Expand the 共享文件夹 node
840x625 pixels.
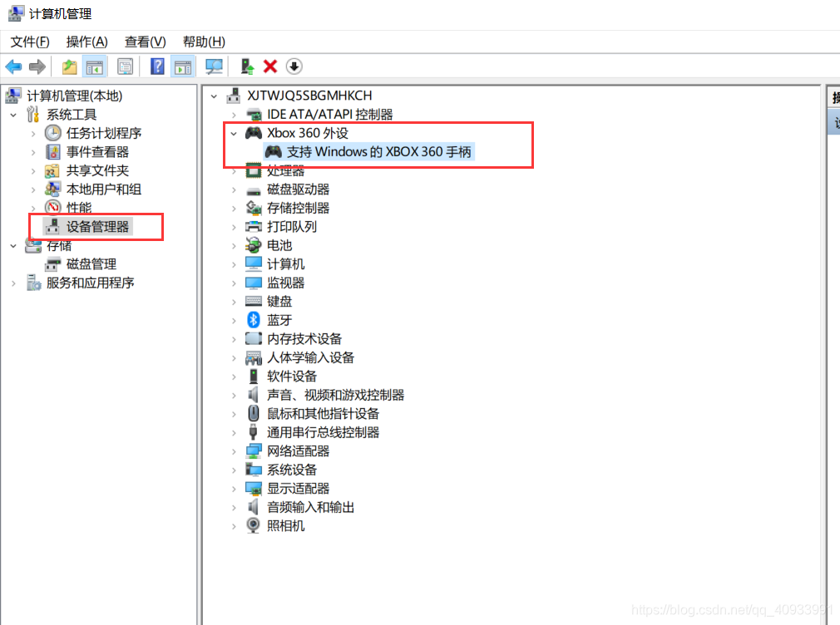pyautogui.click(x=33, y=171)
